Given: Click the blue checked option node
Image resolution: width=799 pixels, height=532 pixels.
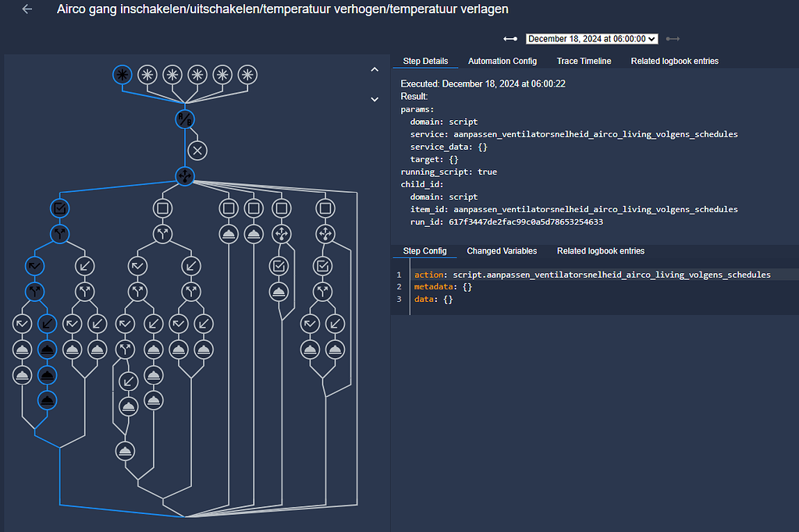Looking at the screenshot, I should pos(59,208).
